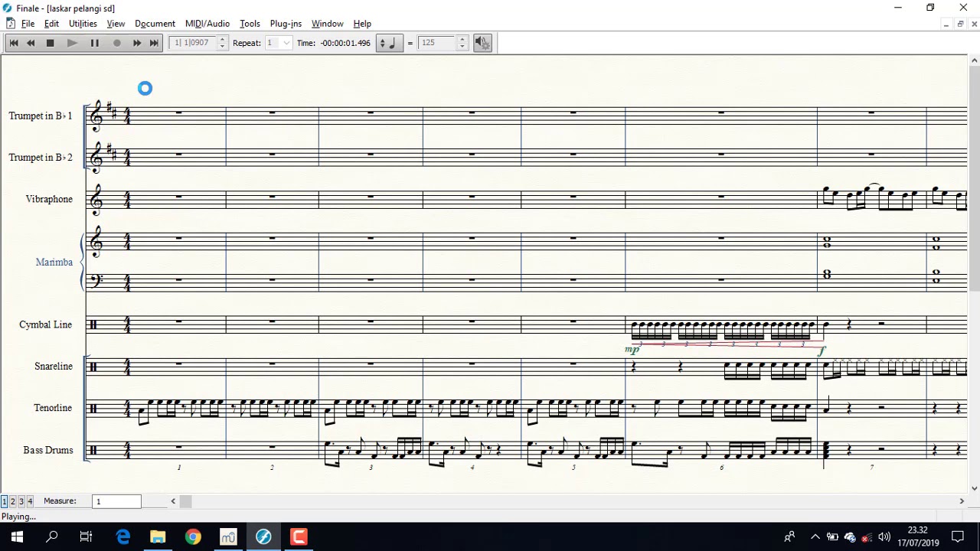This screenshot has height=551, width=980.
Task: Select the Bass Drums staff label
Action: point(47,450)
